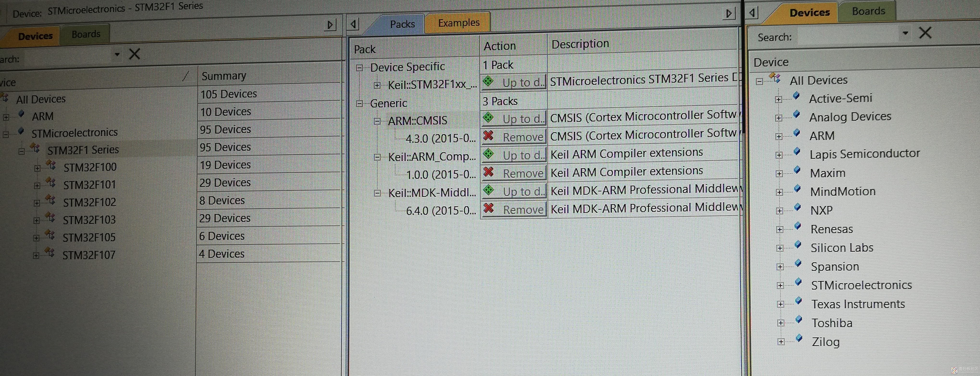This screenshot has width=980, height=376.
Task: Collapse left panel with right-arrow button
Action: [x=330, y=25]
